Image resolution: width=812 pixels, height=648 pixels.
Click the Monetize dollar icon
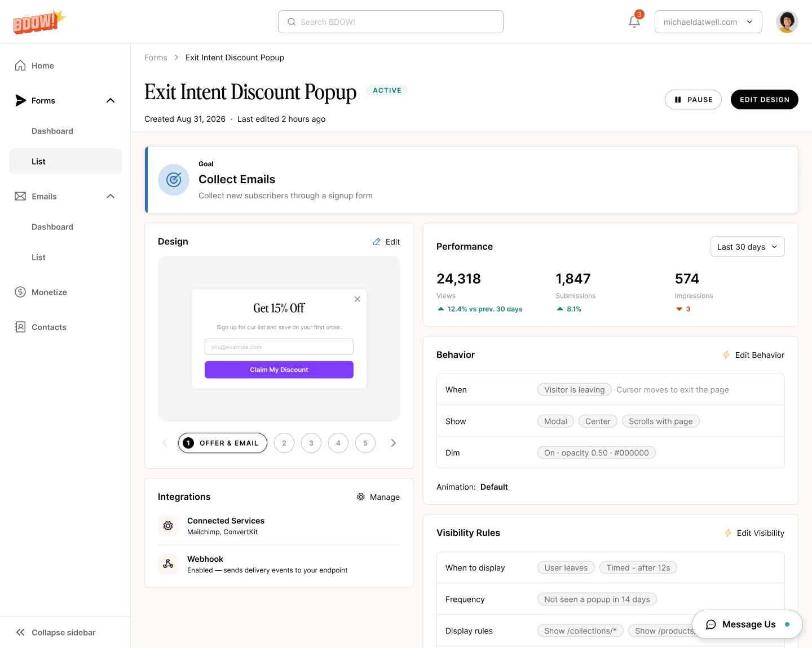[x=20, y=292]
